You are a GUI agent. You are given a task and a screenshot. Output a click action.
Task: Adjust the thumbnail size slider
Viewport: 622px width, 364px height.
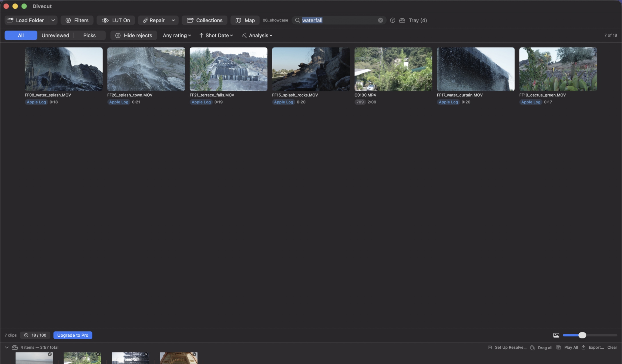click(582, 335)
